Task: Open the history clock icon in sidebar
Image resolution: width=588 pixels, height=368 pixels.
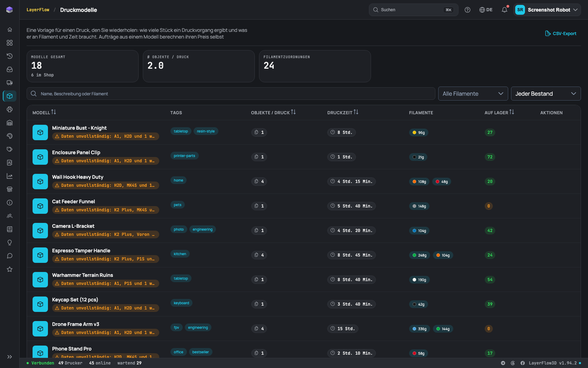Action: click(x=9, y=56)
